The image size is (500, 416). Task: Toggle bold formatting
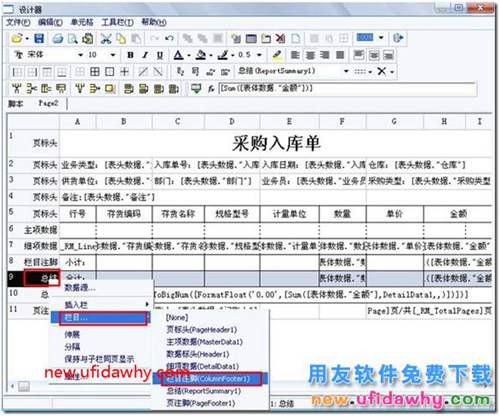point(130,55)
